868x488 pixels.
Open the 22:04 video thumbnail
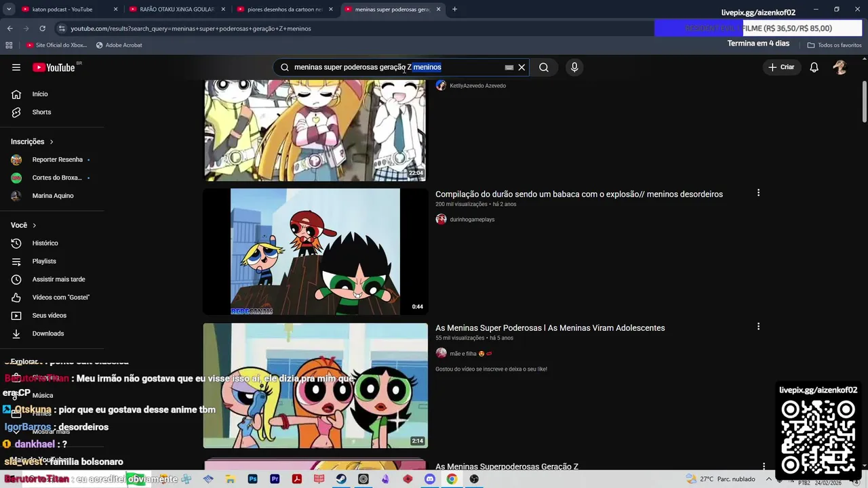[315, 130]
